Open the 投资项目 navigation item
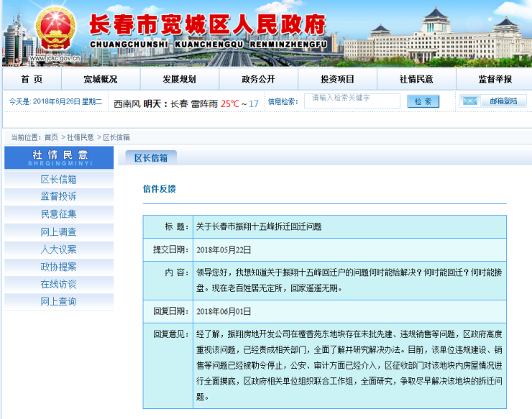Screen dimensions: 532x419 coord(337,79)
